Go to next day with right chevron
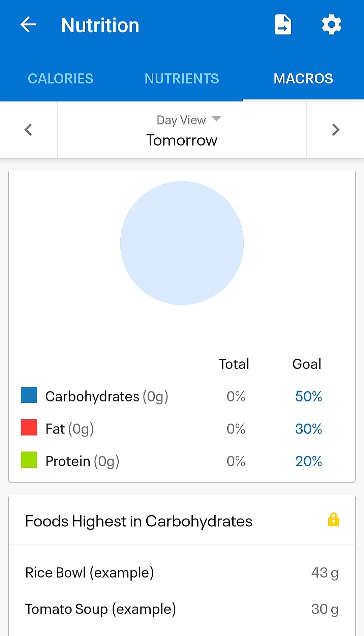This screenshot has width=364, height=636. [335, 130]
